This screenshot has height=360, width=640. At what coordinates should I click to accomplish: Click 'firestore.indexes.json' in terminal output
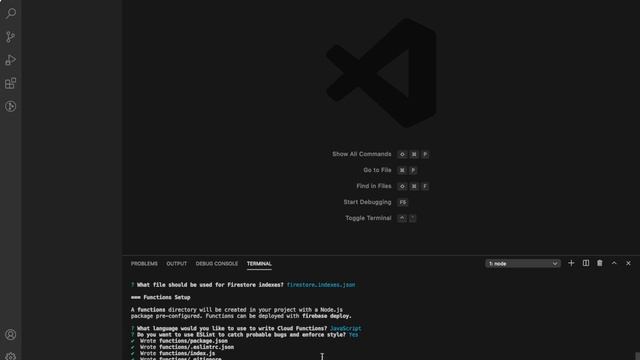click(321, 285)
